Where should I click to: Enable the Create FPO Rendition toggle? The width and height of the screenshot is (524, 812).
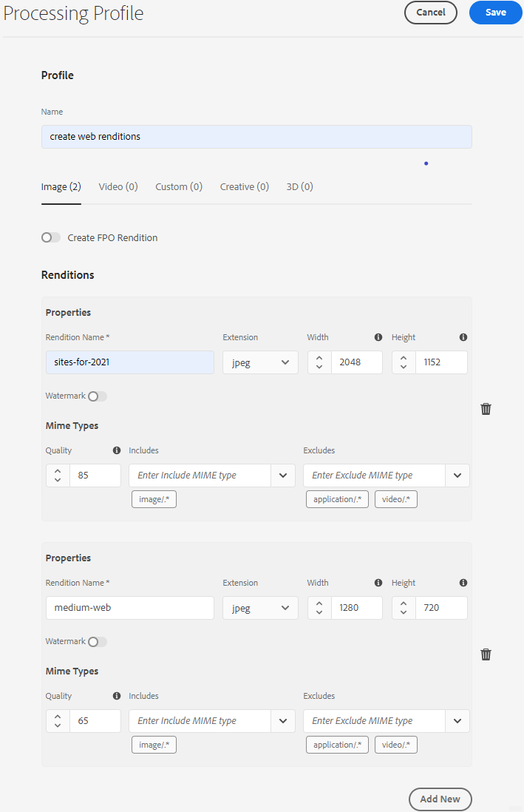click(51, 237)
